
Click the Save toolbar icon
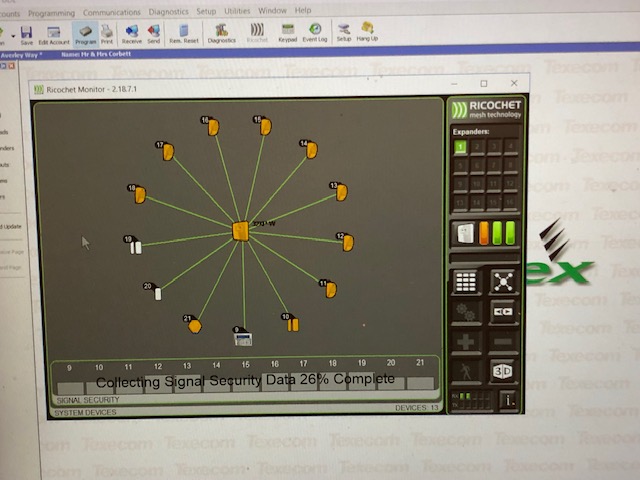click(27, 35)
